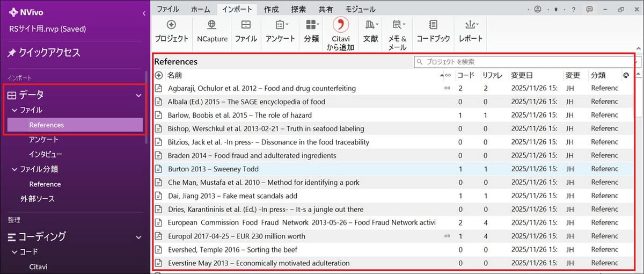The width and height of the screenshot is (644, 274).
Task: Collapse the ファイル分類 tree node
Action: coord(14,169)
